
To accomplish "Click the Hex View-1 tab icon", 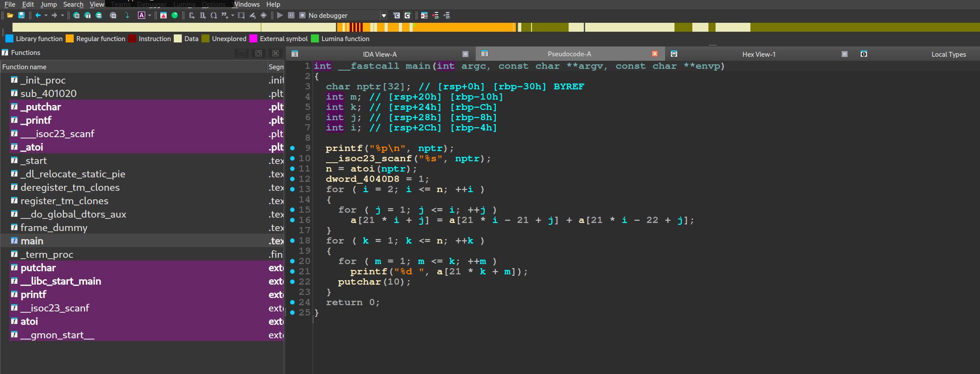I will (x=674, y=54).
